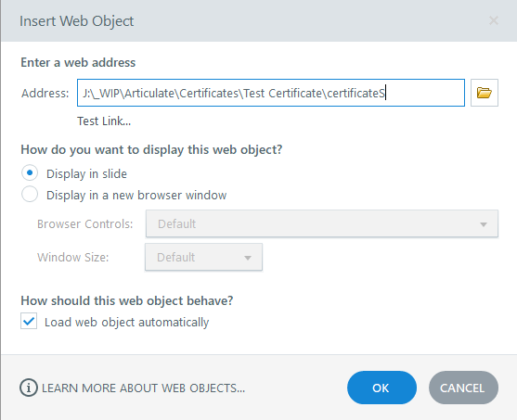Dismiss dialog with the Cancel button
The height and width of the screenshot is (420, 517).
(x=463, y=388)
